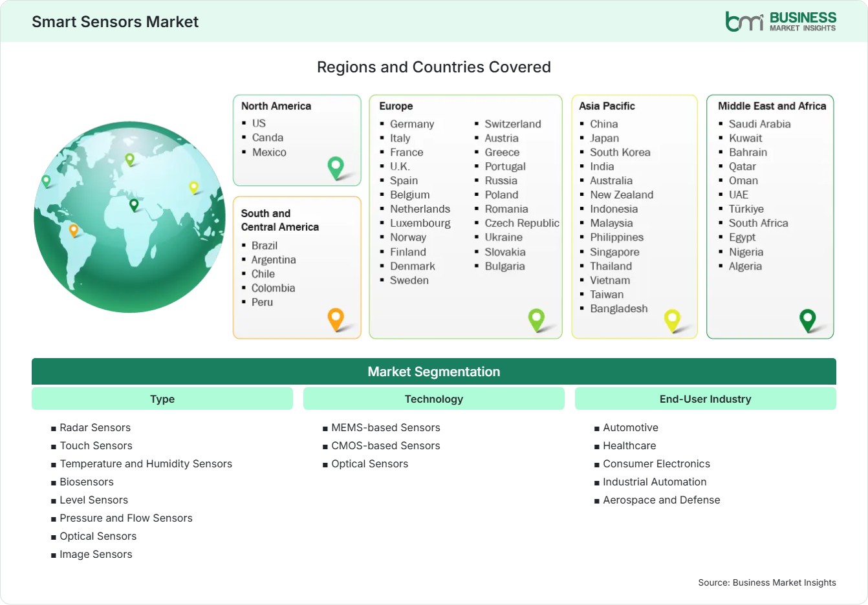
Task: Click the light green pin in Europe box
Action: (536, 319)
